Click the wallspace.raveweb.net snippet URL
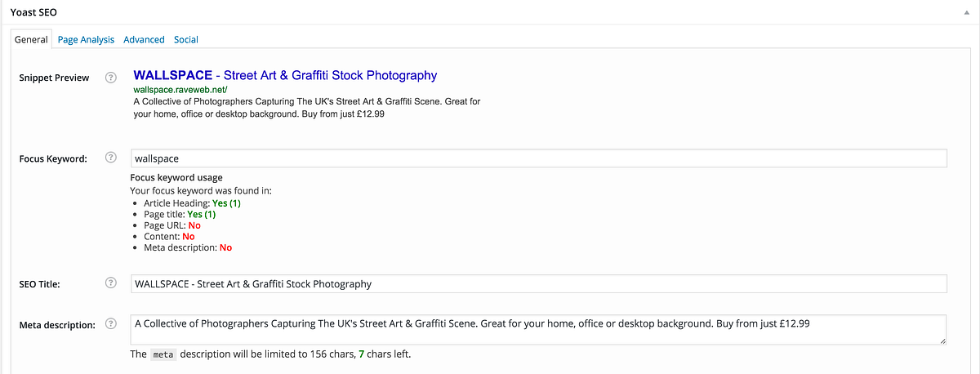The height and width of the screenshot is (374, 980). [180, 90]
